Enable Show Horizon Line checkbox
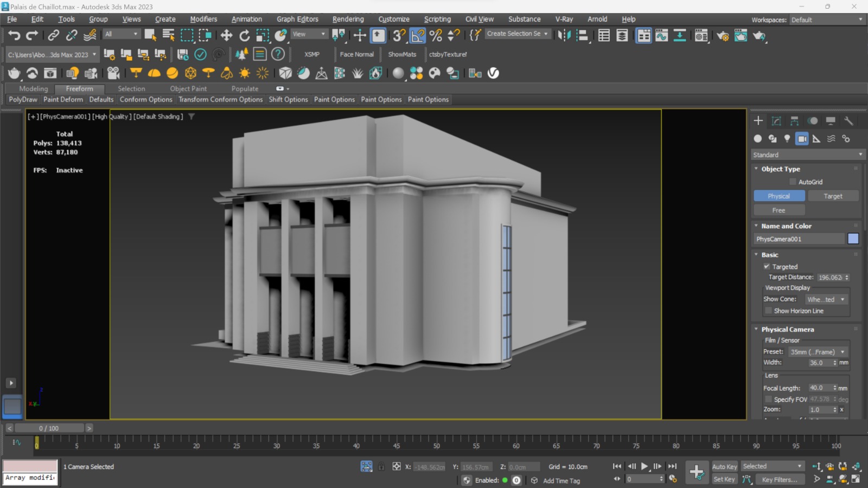 click(x=768, y=311)
